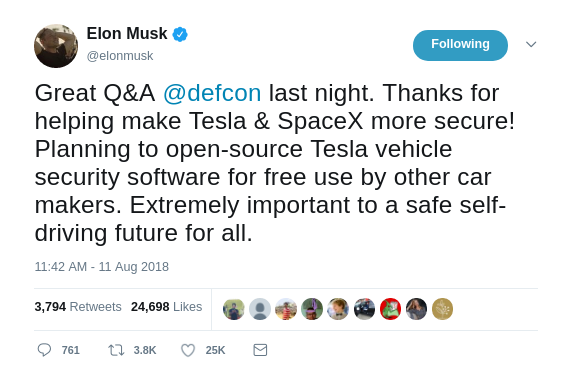Click the blue verified badge
This screenshot has height=382, width=562.
point(180,34)
